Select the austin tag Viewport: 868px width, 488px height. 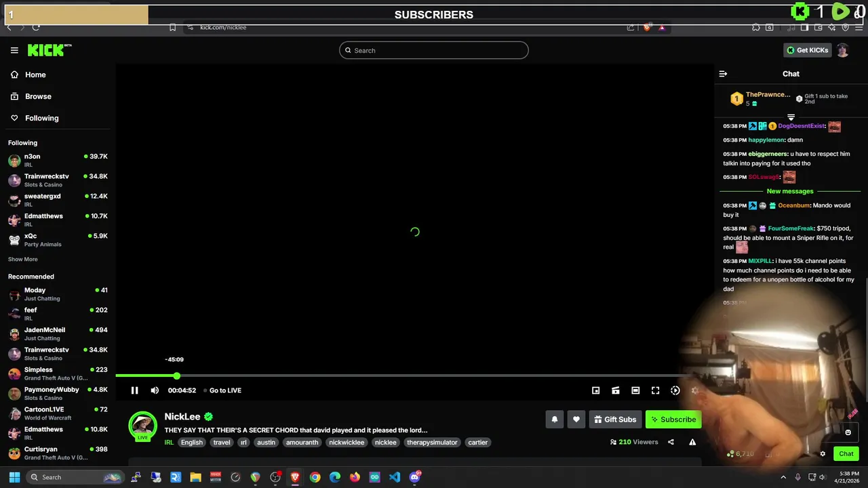point(266,443)
